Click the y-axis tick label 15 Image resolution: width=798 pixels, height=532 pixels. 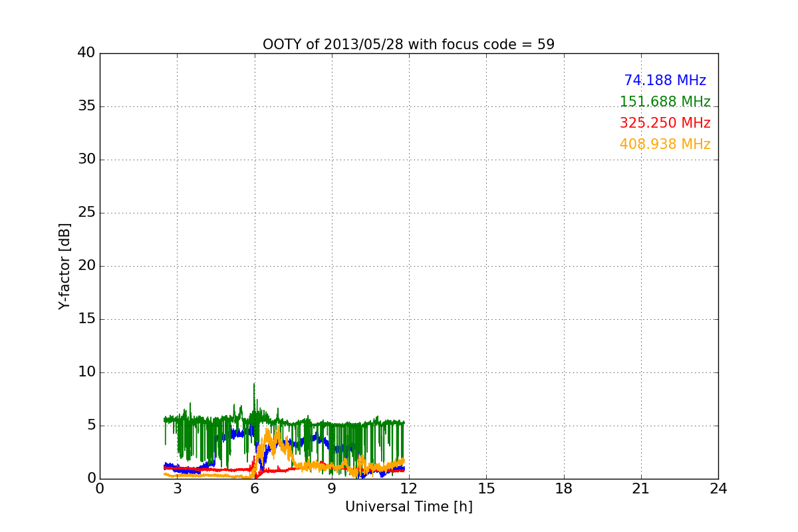(x=86, y=319)
